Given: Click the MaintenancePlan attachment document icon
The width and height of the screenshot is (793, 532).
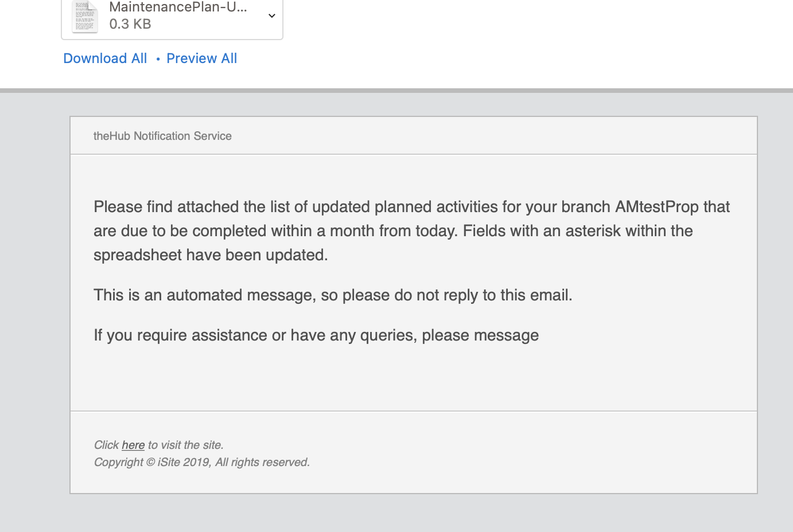Looking at the screenshot, I should tap(85, 17).
